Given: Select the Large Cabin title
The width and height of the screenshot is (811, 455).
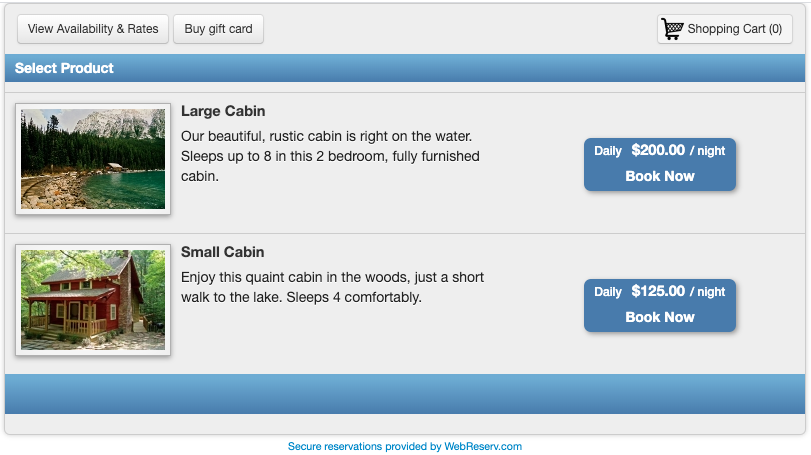Looking at the screenshot, I should [223, 111].
